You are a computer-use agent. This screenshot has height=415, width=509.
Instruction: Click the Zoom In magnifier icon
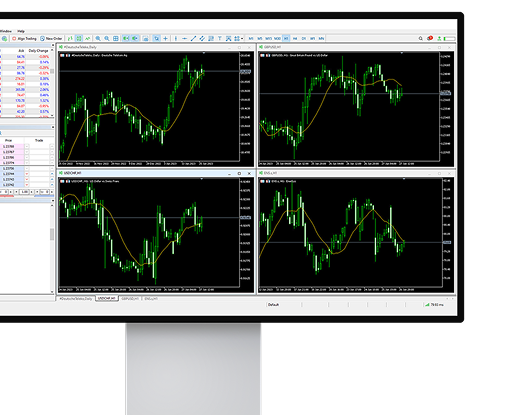(98, 39)
